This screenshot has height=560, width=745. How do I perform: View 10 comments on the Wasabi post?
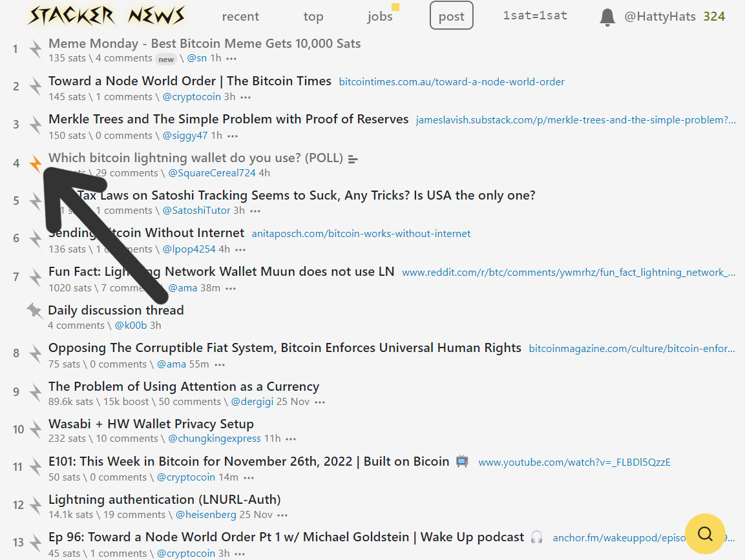click(x=127, y=439)
